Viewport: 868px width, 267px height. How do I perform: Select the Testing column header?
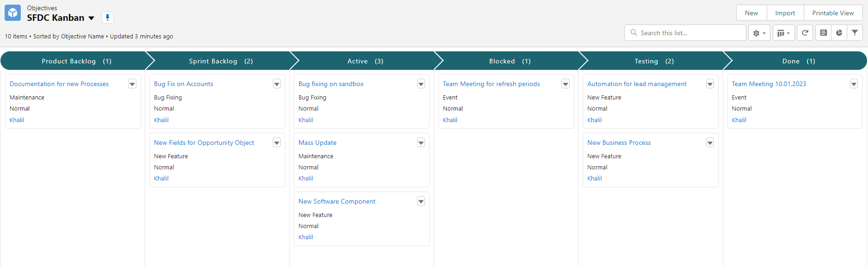pyautogui.click(x=653, y=61)
